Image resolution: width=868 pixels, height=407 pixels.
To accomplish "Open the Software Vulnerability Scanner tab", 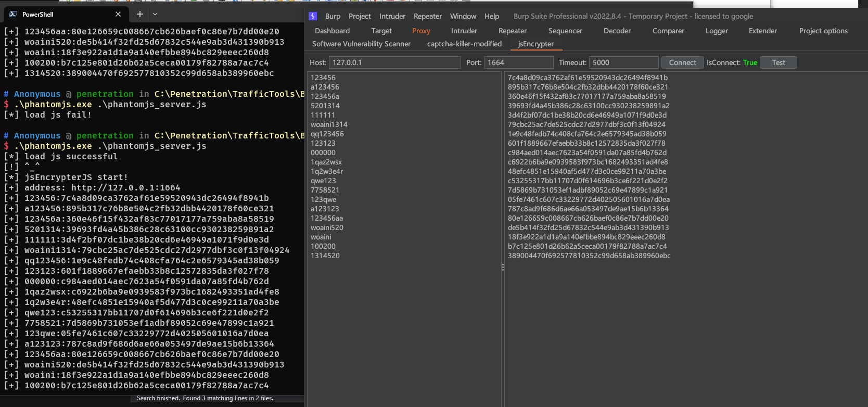I will (x=361, y=44).
